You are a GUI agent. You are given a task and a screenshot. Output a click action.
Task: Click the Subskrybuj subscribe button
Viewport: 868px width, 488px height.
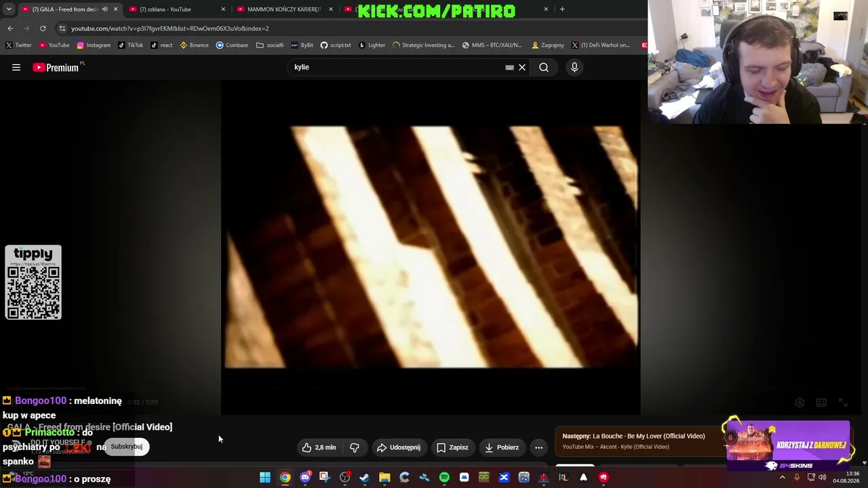coord(127,447)
